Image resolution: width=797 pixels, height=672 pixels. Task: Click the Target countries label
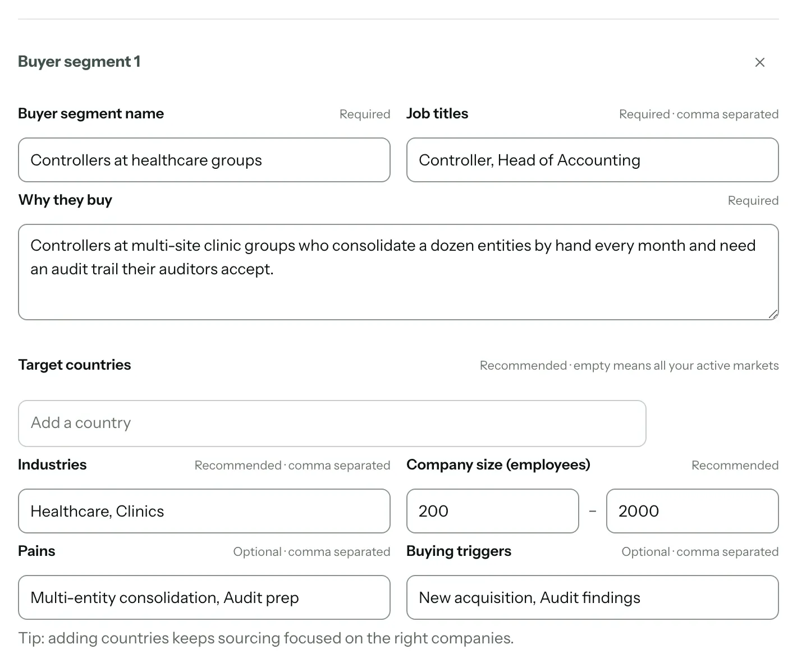tap(75, 365)
